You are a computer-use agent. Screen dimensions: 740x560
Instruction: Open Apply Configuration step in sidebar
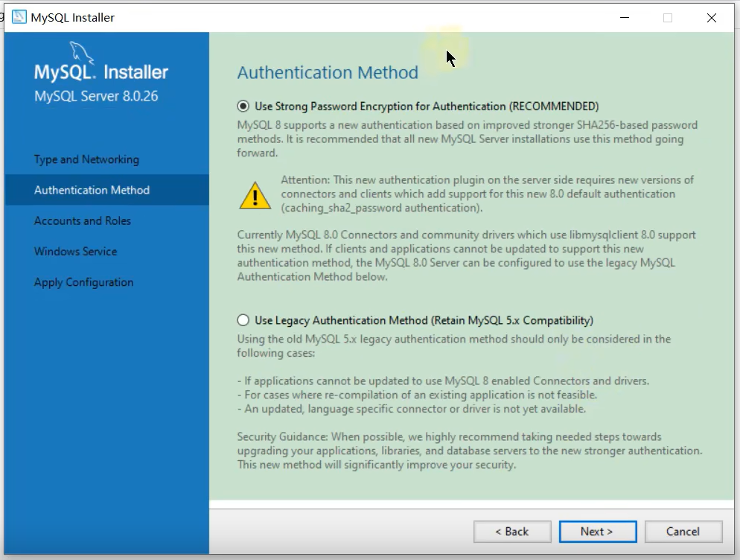[83, 282]
